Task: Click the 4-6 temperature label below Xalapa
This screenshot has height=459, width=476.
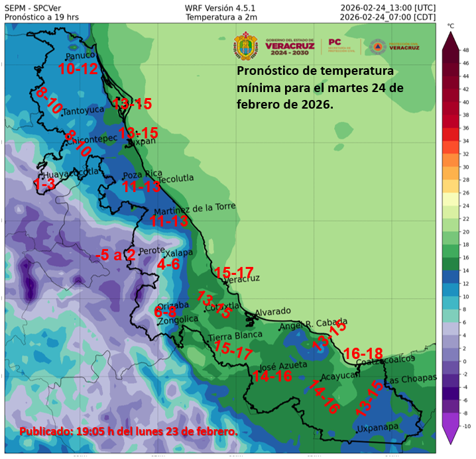Action: point(168,264)
